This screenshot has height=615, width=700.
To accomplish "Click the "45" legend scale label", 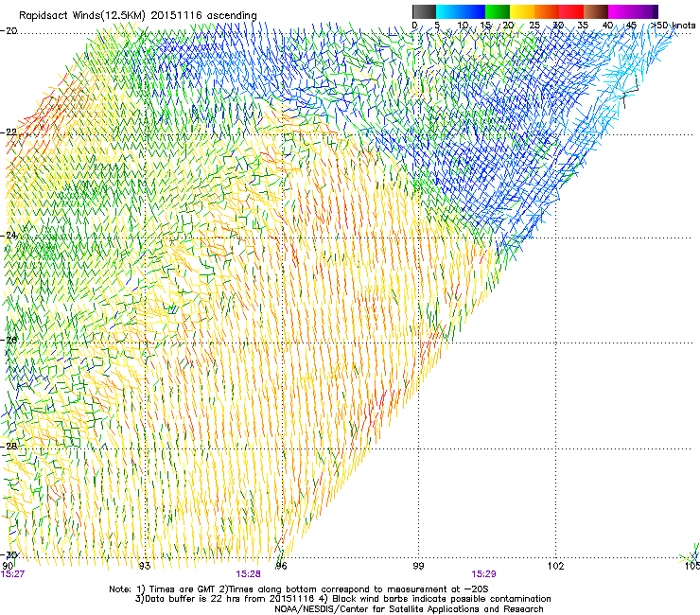I will (x=631, y=26).
